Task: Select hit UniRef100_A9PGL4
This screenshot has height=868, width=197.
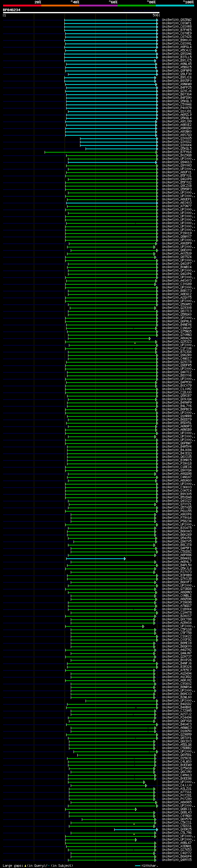Action: (177, 47)
